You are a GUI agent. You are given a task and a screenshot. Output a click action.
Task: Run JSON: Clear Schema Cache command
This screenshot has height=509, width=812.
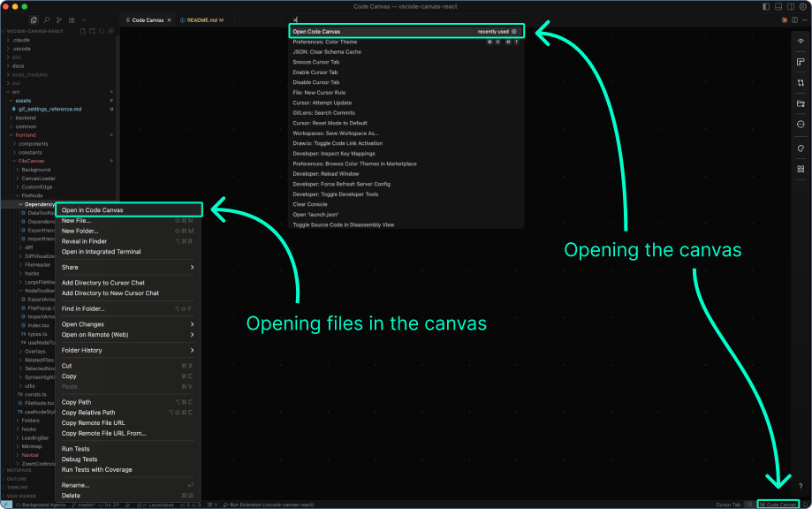pos(406,52)
